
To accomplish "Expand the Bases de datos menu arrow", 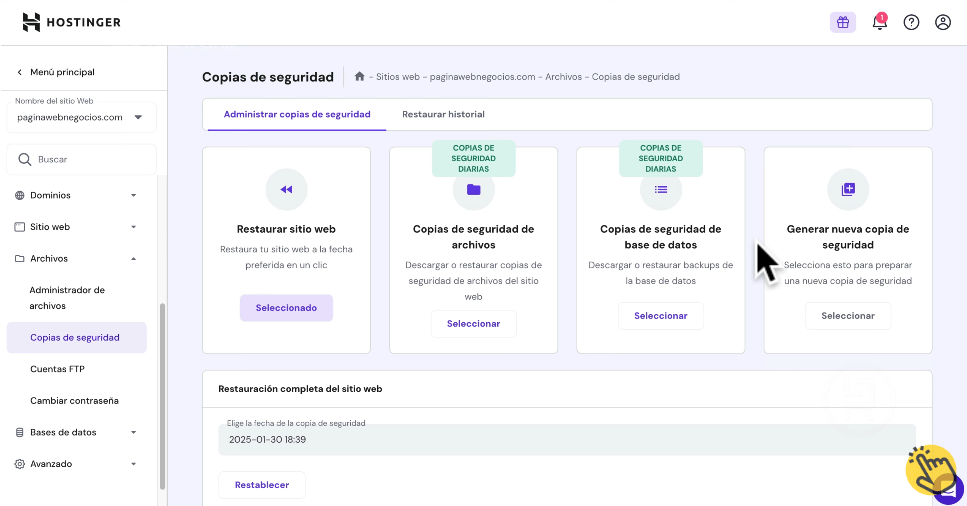I will 133,433.
